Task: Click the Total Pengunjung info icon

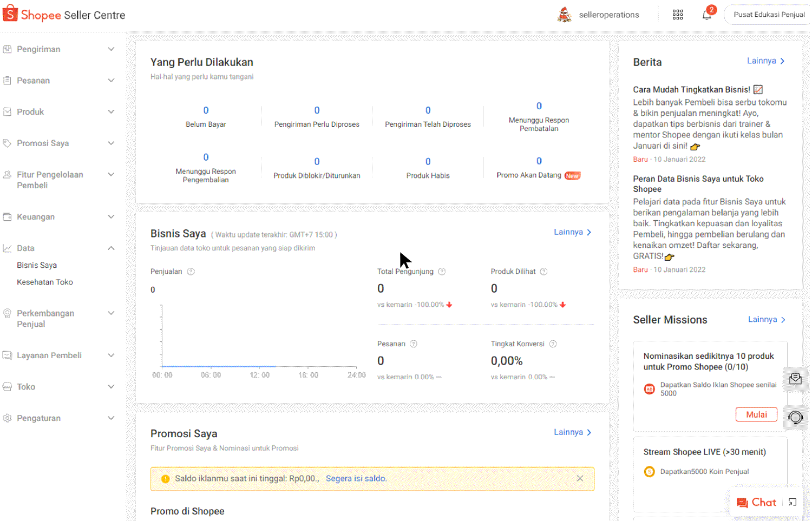Action: coord(442,272)
